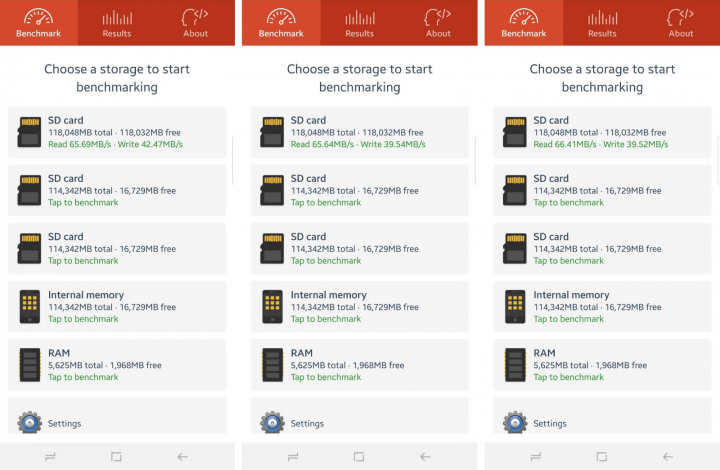Tap Android home button in middle screen

pos(359,457)
